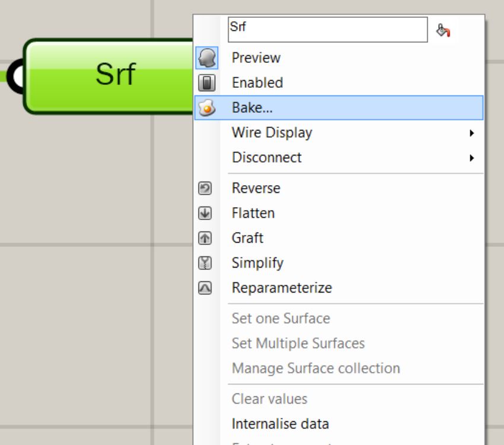Click the Enabled component icon
The height and width of the screenshot is (445, 504).
point(206,83)
